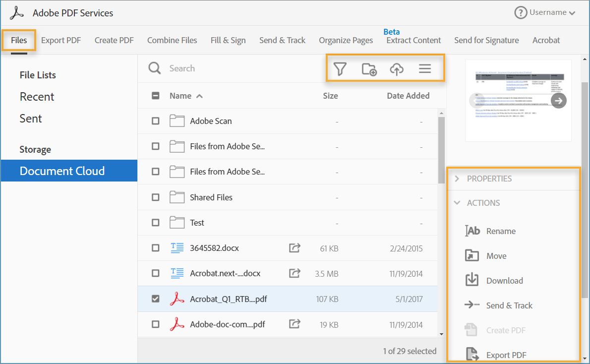Expand the PROPERTIES section
Image resolution: width=590 pixels, height=364 pixels.
457,179
